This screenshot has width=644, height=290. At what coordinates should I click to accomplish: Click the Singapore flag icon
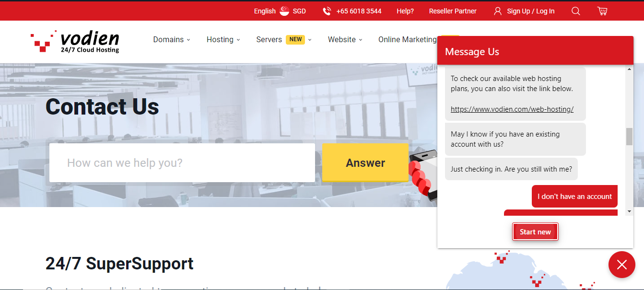[284, 11]
